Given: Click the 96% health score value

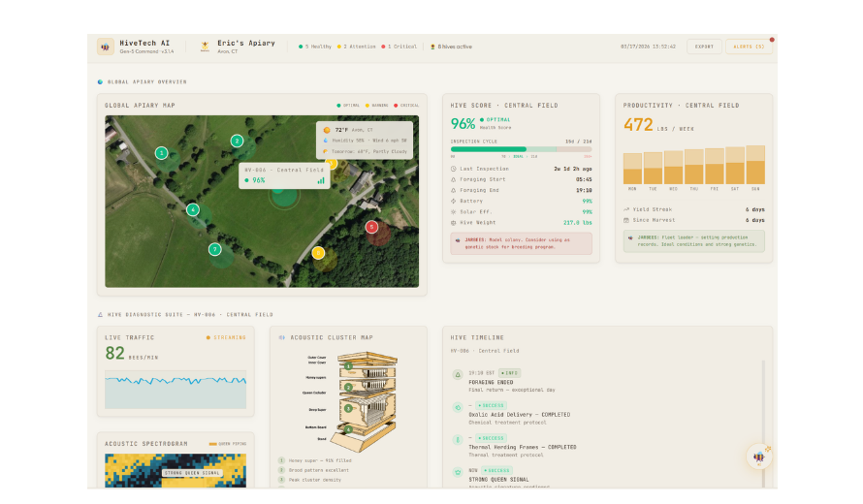Looking at the screenshot, I should (x=463, y=124).
